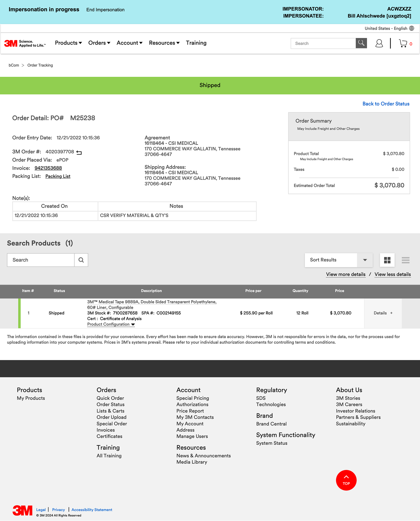Click the globe language selector icon
The image size is (420, 521).
pyautogui.click(x=412, y=28)
